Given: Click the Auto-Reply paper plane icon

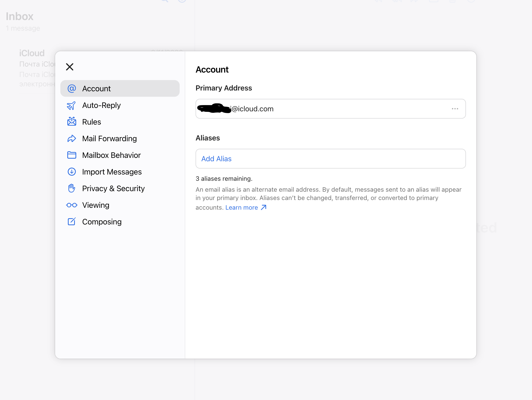Looking at the screenshot, I should click(72, 105).
